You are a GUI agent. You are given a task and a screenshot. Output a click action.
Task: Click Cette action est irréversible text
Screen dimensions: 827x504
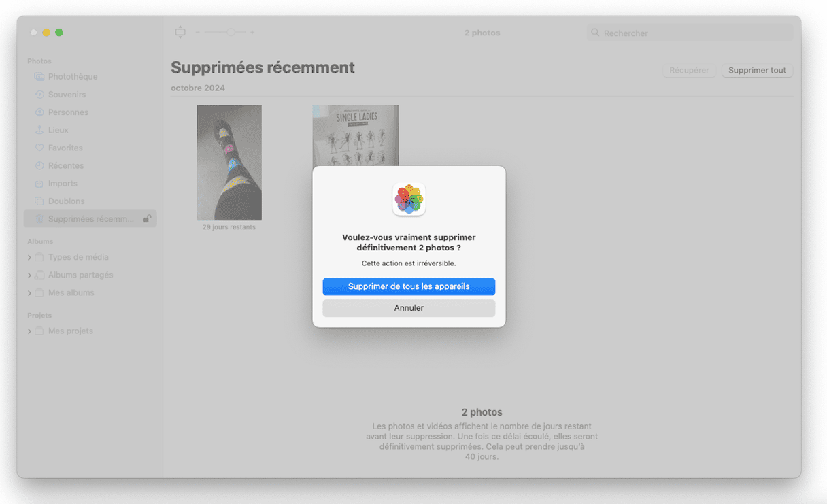coord(409,263)
